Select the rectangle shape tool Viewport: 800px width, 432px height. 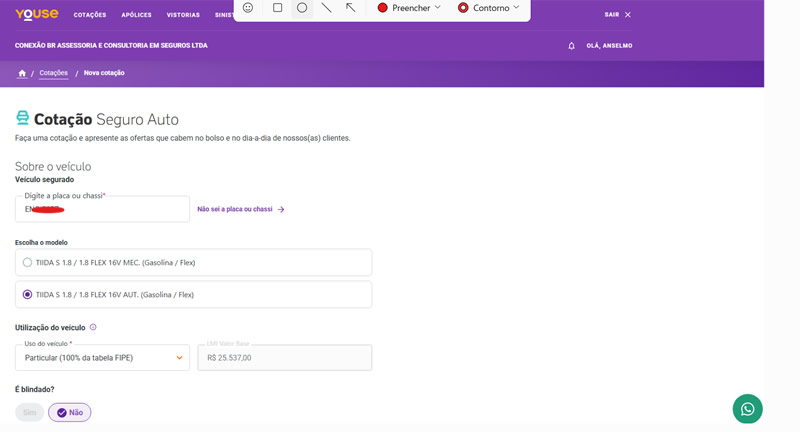[x=278, y=8]
